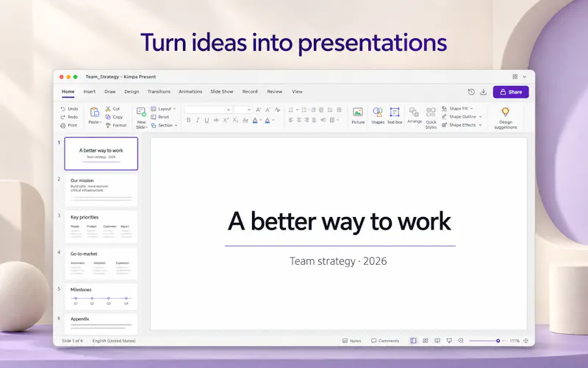The height and width of the screenshot is (368, 588).
Task: Select the Milestones slide thumbnail
Action: pyautogui.click(x=101, y=297)
